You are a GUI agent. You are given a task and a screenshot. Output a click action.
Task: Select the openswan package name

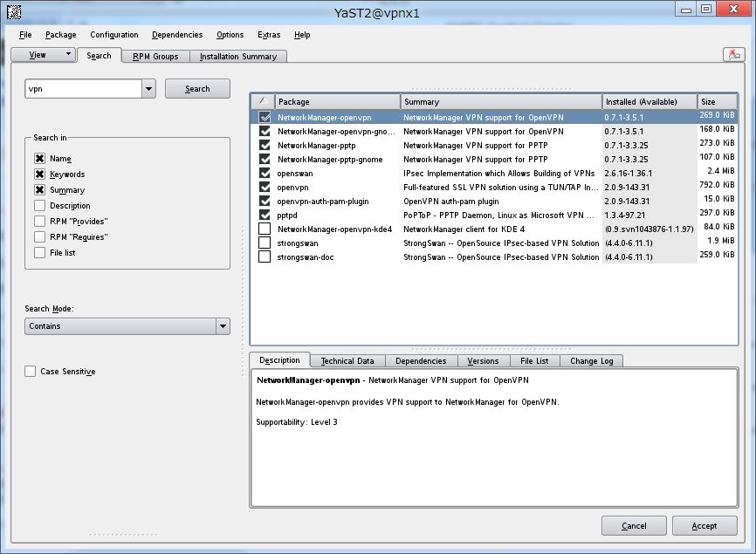tap(295, 174)
